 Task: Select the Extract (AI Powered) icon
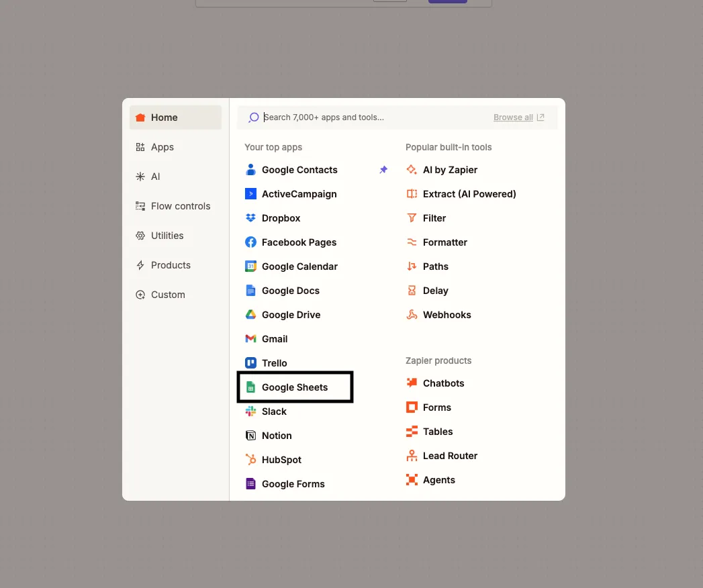click(x=412, y=194)
